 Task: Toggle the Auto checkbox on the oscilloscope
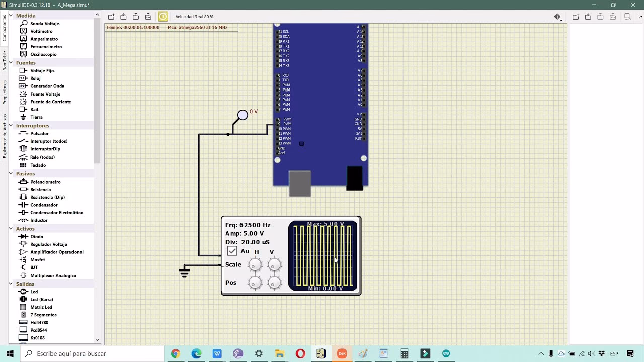pyautogui.click(x=232, y=251)
